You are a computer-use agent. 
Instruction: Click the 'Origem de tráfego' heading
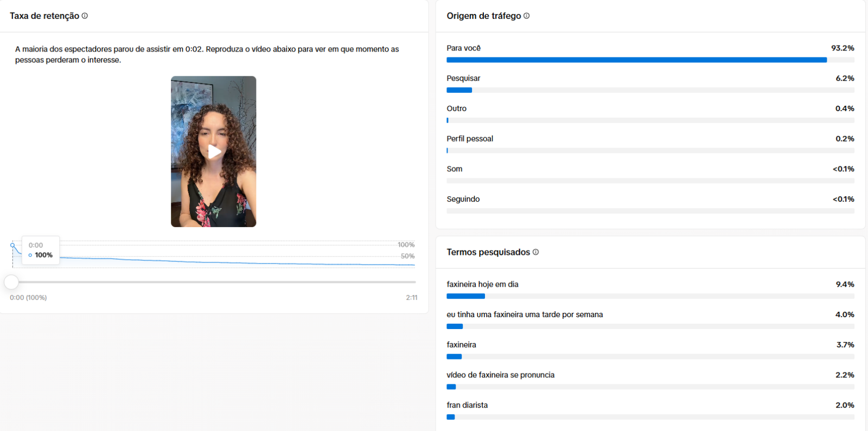(x=484, y=16)
